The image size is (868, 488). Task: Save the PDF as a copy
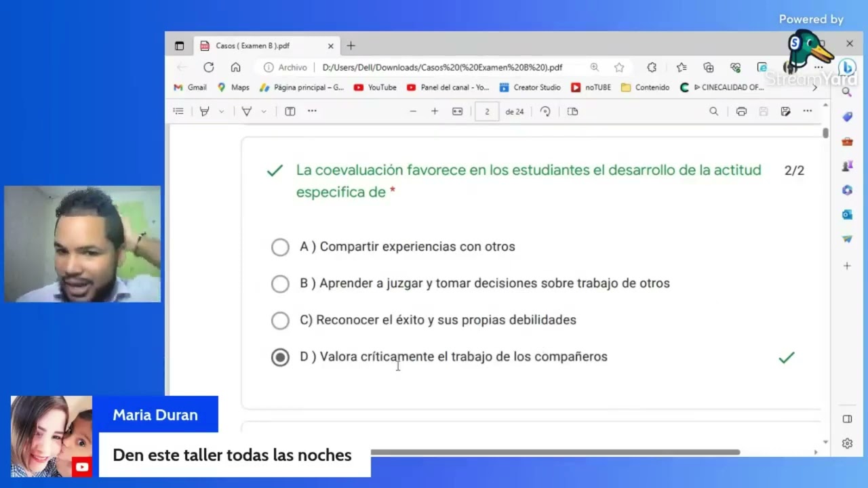tap(785, 111)
